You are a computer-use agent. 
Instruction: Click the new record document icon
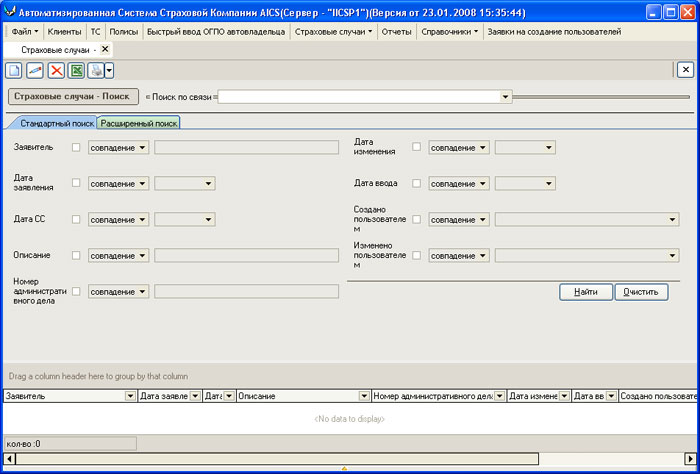[x=14, y=70]
